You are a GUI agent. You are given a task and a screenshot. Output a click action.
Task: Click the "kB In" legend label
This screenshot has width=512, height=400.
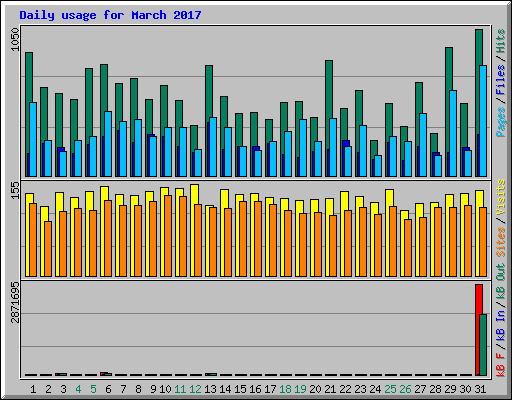500,327
